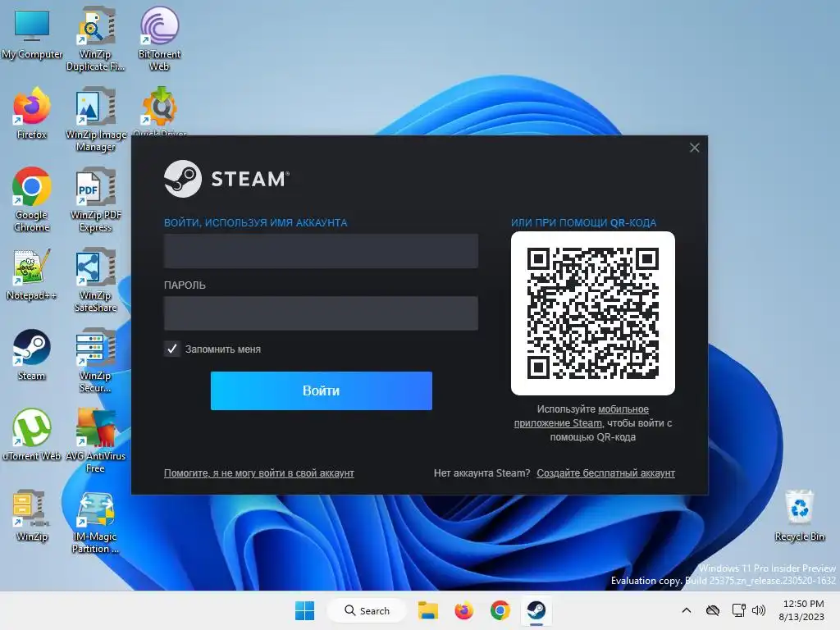
Task: Select the Steam desktop shortcut
Action: pyautogui.click(x=32, y=354)
